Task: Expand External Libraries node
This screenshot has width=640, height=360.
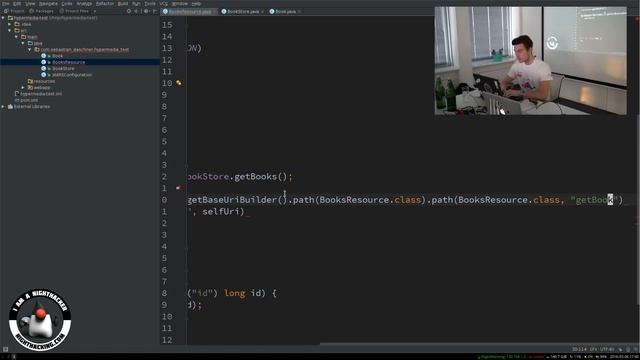Action: coord(3,107)
